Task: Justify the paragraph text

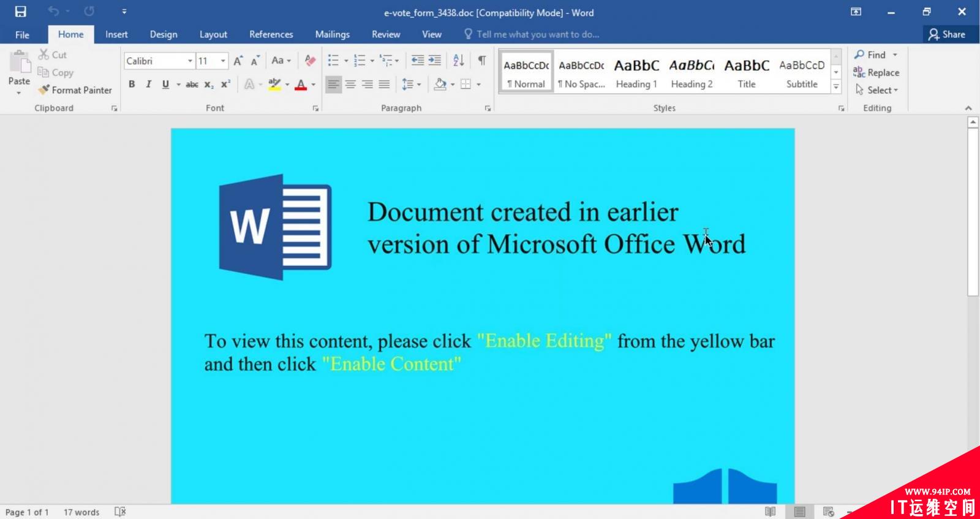Action: click(x=384, y=85)
